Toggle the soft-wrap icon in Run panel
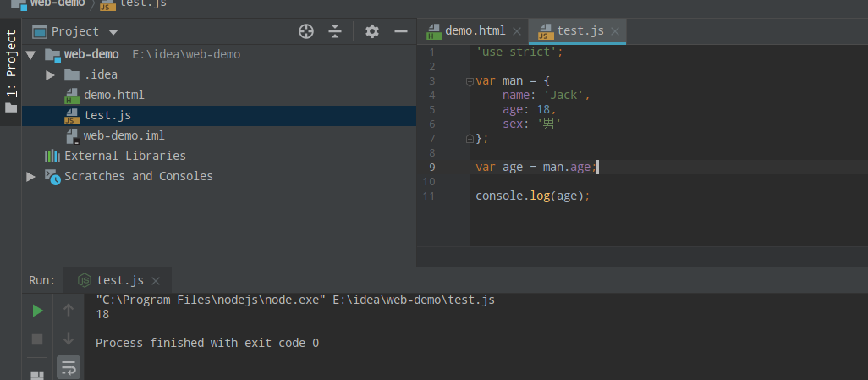 [x=69, y=367]
